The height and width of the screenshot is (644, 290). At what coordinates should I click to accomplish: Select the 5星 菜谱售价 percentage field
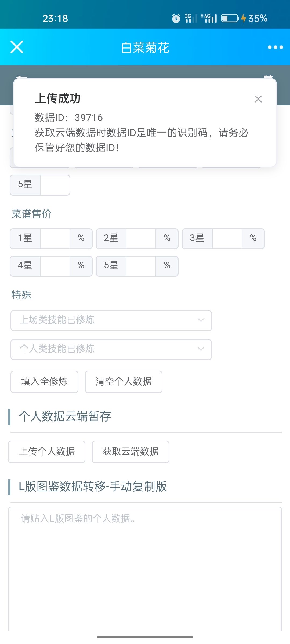click(141, 266)
